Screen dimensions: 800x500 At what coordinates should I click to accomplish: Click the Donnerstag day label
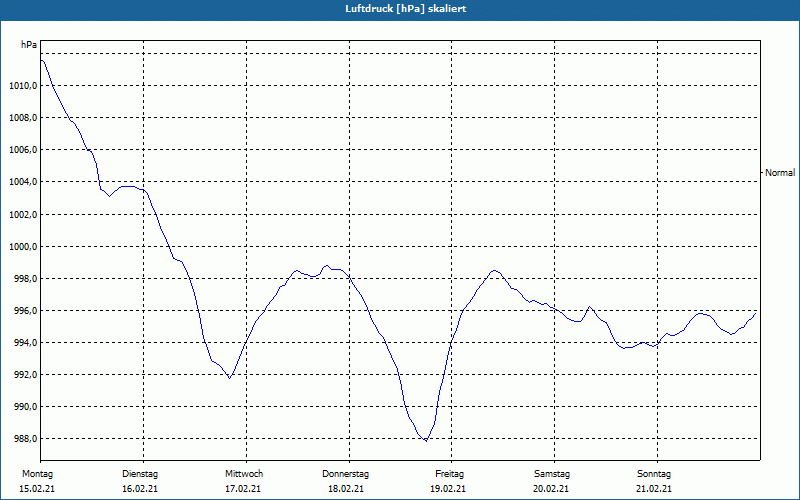click(345, 474)
